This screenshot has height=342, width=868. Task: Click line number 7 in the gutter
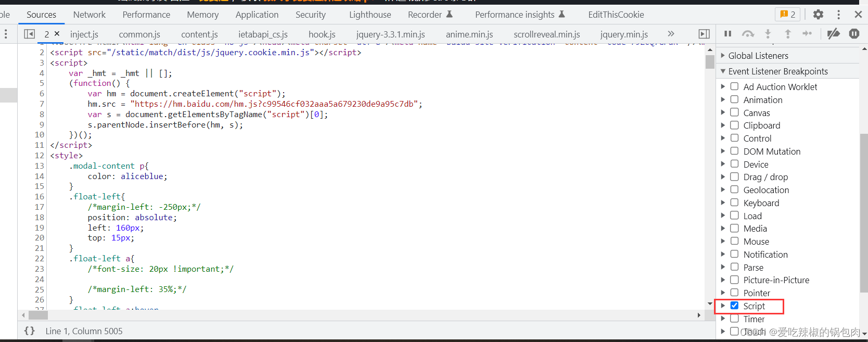click(x=42, y=104)
